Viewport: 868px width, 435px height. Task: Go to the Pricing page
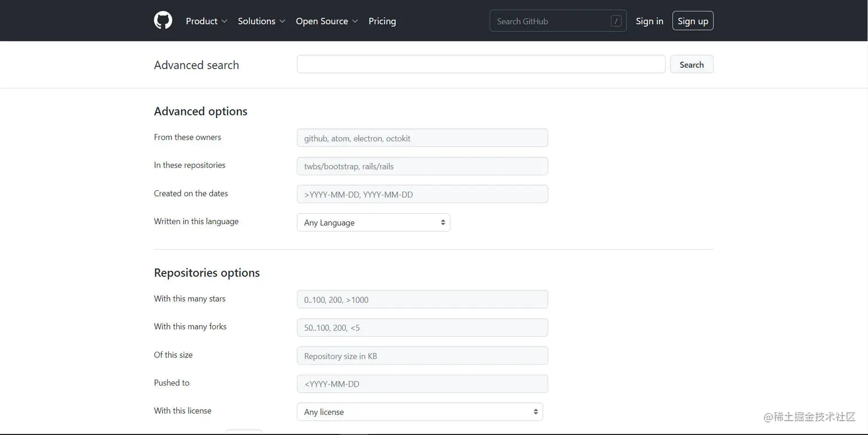(x=382, y=21)
